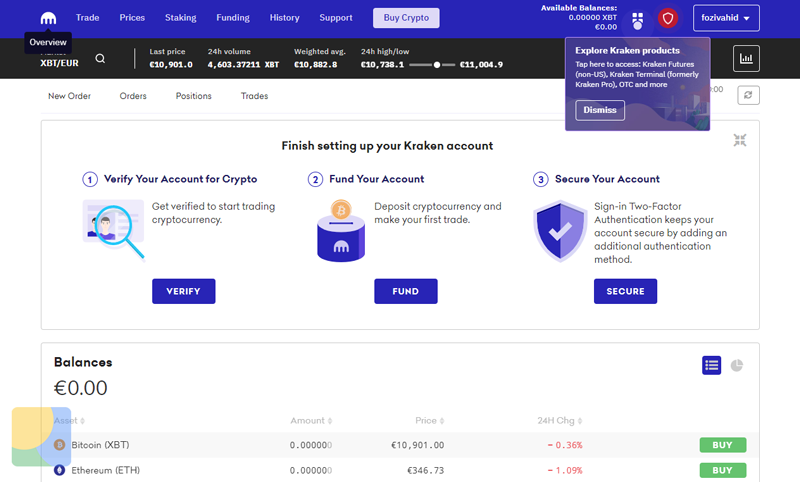Screen dimensions: 800x482
Task: Click the VERIFY button
Action: [x=184, y=291]
